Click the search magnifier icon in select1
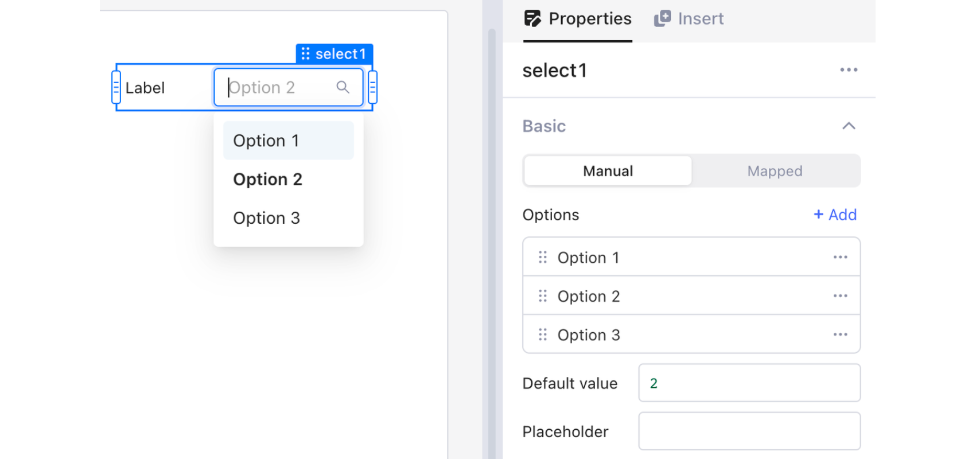This screenshot has height=459, width=980. click(343, 87)
